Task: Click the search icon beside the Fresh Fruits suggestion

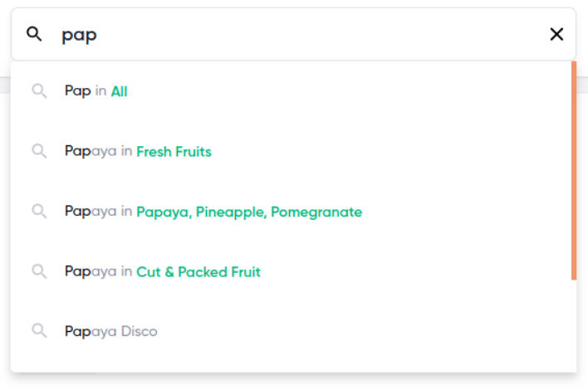Action: point(39,151)
